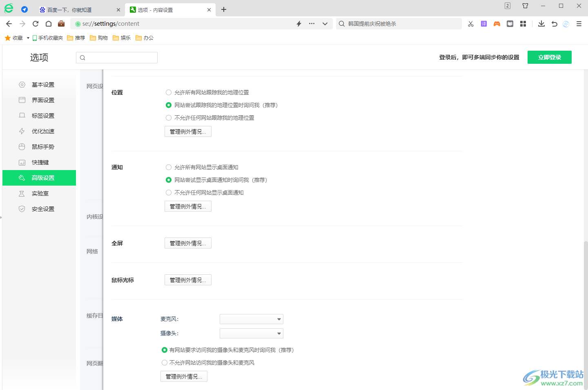Select 不允许任何网站跟踪我的地理位置
This screenshot has height=390, width=588.
point(169,118)
